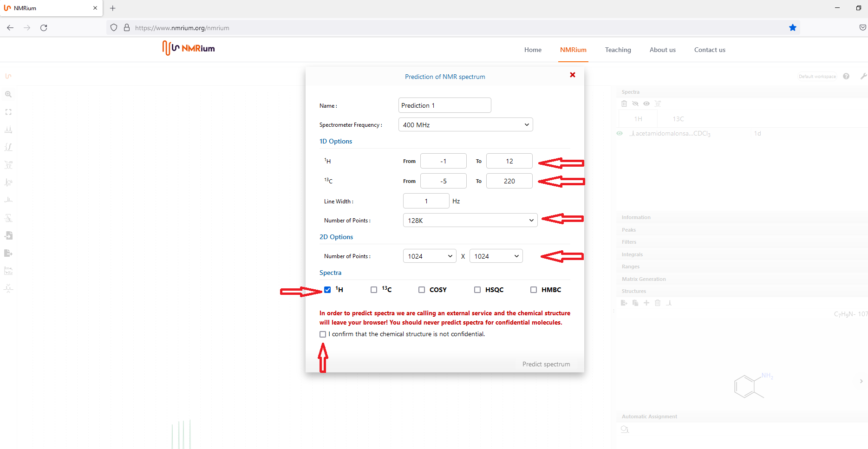Uncheck the 1H spectra checkbox
The image size is (868, 449).
327,290
